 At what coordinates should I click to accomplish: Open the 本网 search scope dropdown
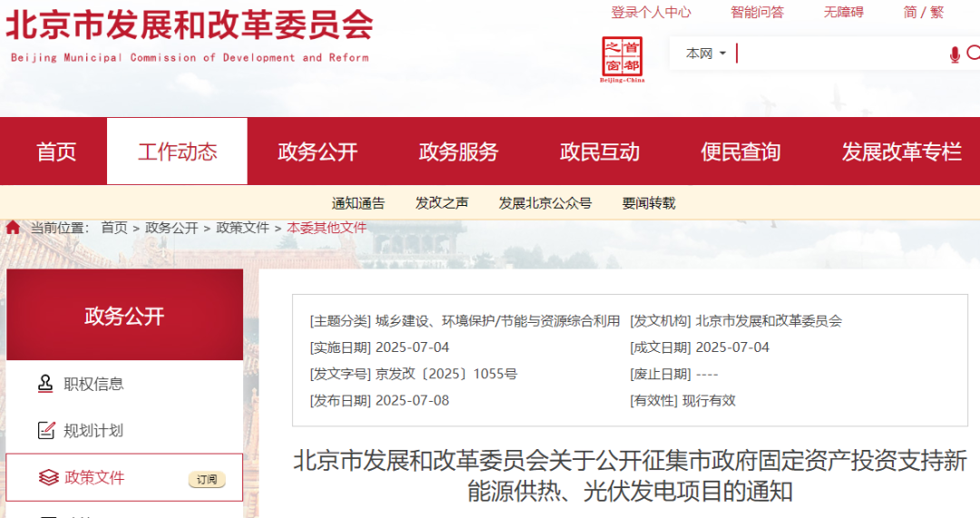click(706, 54)
